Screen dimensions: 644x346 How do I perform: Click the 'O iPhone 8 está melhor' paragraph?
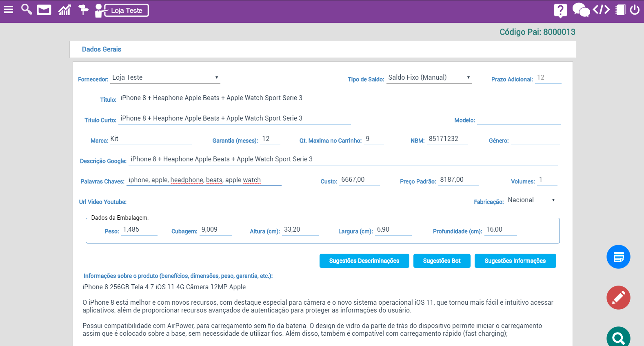[x=318, y=306]
